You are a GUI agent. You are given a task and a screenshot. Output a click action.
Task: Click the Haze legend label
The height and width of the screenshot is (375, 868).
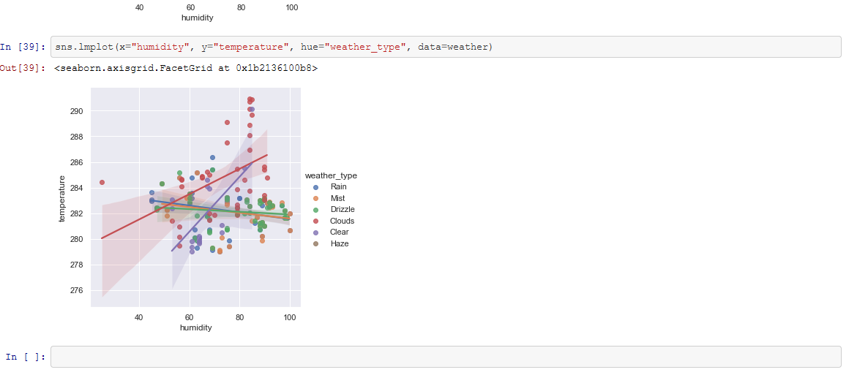point(340,243)
